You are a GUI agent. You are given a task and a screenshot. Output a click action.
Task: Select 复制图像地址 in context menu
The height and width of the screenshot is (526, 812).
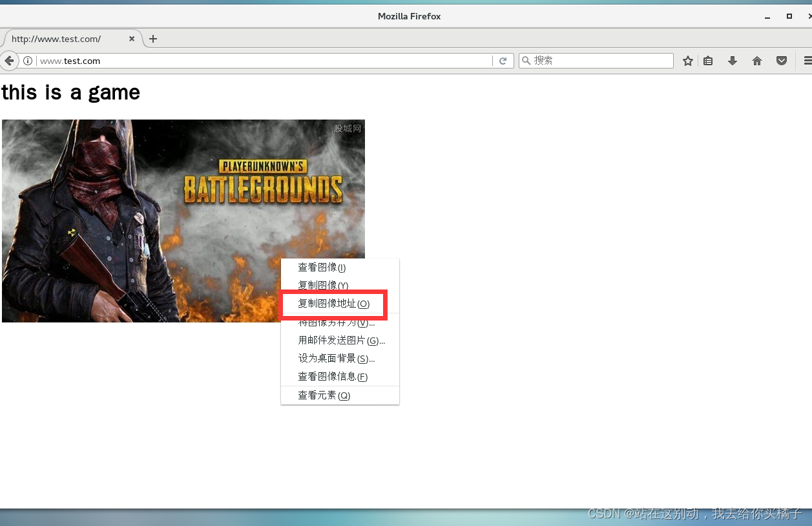click(x=340, y=304)
